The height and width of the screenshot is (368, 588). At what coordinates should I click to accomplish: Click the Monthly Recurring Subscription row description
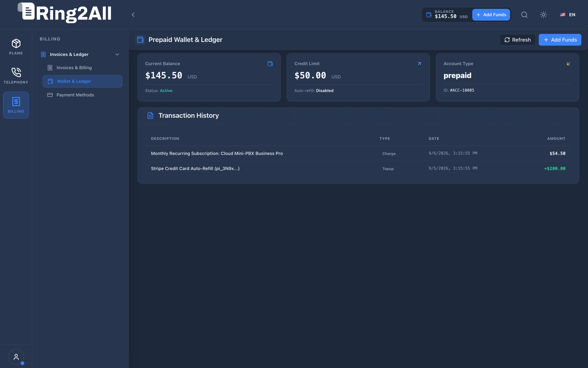pos(217,154)
